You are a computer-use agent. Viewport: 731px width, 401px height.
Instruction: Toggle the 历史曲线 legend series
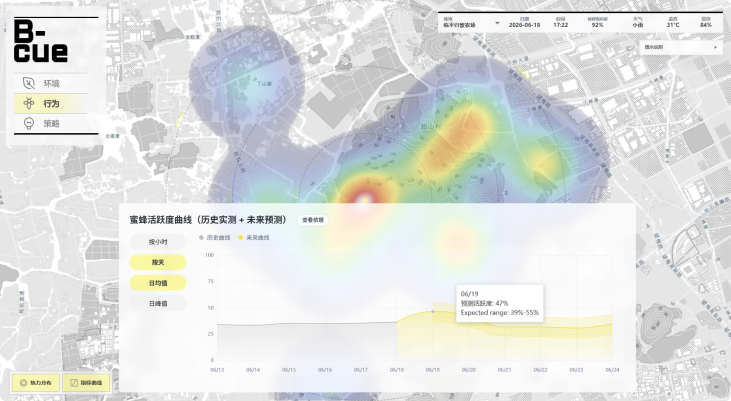[215, 238]
